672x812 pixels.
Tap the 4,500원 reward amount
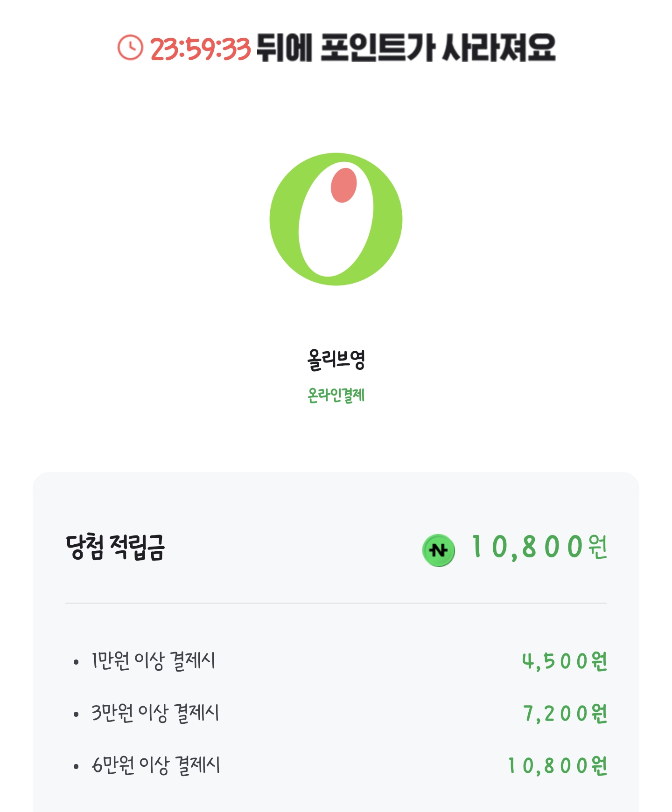(x=565, y=661)
